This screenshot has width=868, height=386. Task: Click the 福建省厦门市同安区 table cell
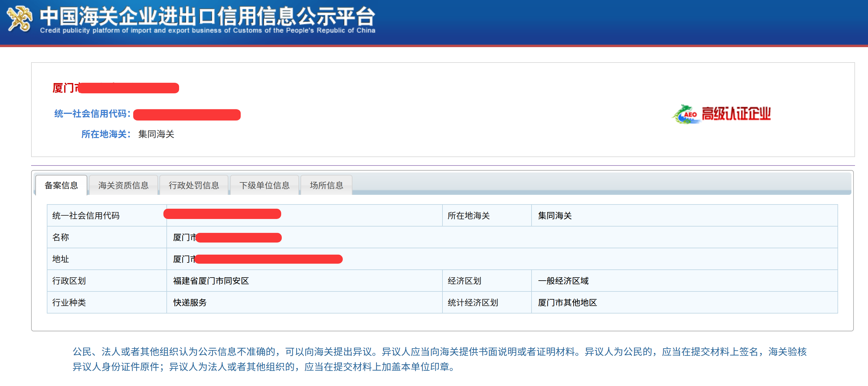pos(211,281)
